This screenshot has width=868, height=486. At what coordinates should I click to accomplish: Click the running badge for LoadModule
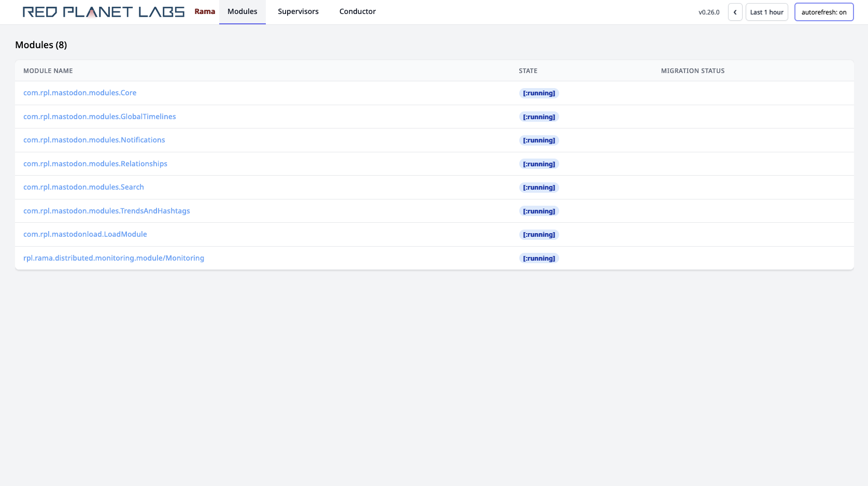539,235
